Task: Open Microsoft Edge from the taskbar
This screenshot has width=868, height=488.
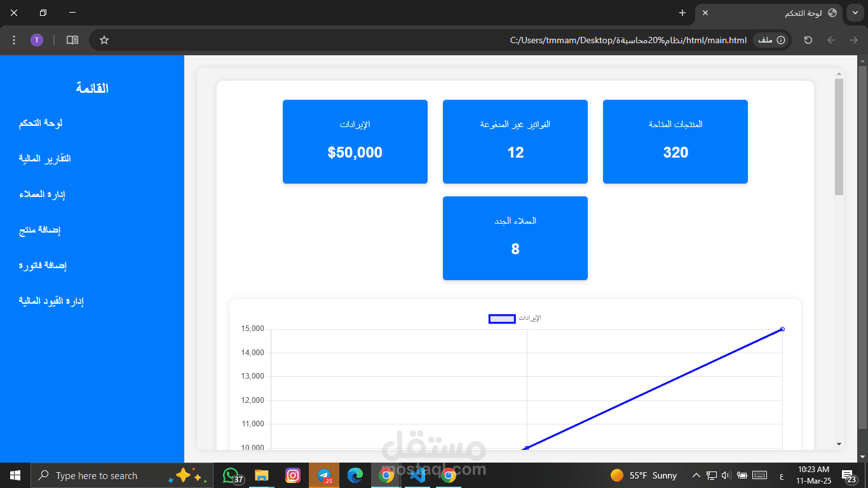Action: click(x=355, y=475)
